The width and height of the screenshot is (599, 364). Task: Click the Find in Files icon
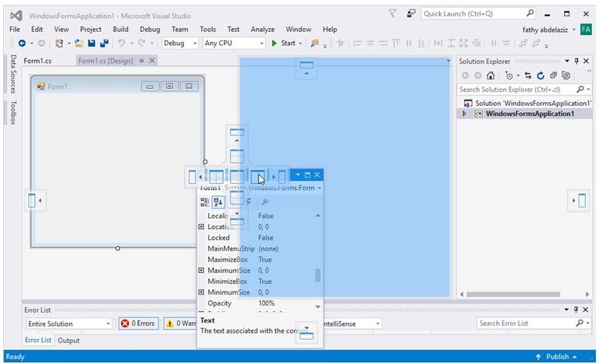pyautogui.click(x=314, y=43)
